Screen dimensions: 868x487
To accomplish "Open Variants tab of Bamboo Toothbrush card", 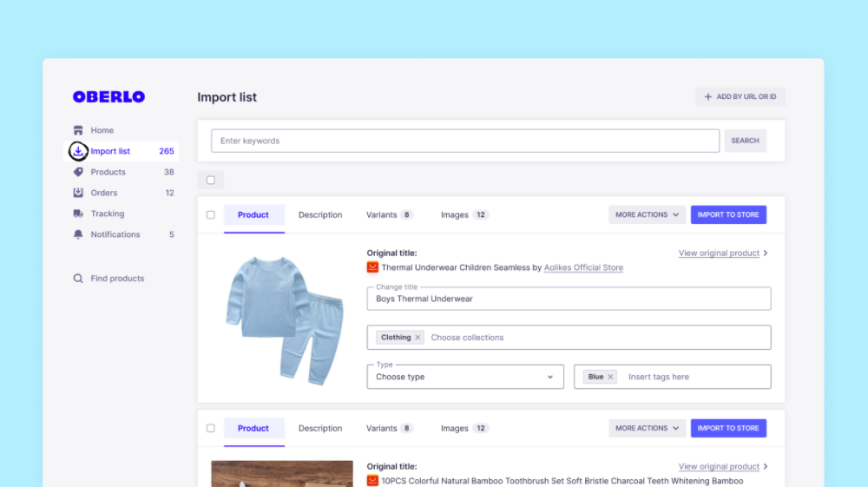I will [390, 428].
